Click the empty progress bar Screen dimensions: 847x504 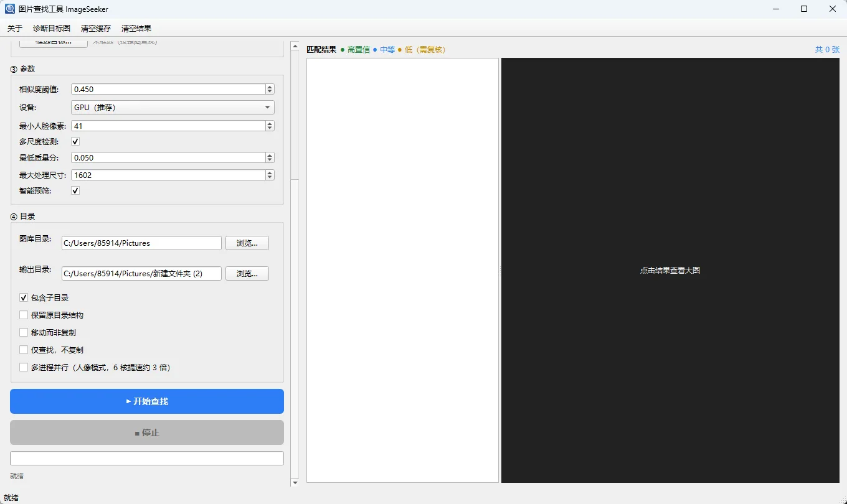tap(147, 458)
